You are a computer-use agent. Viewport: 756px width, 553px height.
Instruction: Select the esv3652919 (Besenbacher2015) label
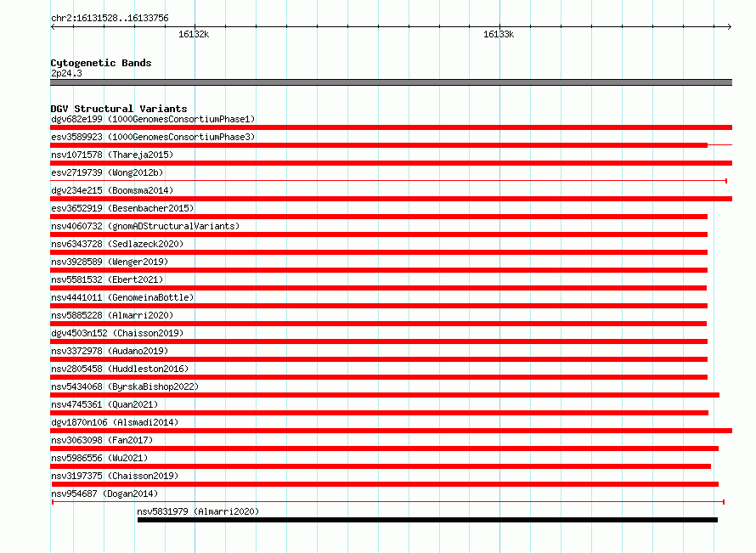pos(122,208)
